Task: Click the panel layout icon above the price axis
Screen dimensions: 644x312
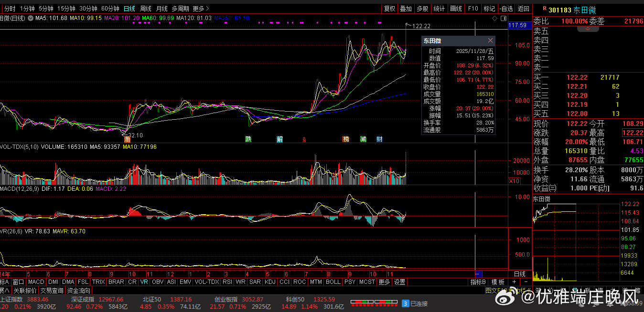Action: pos(503,18)
